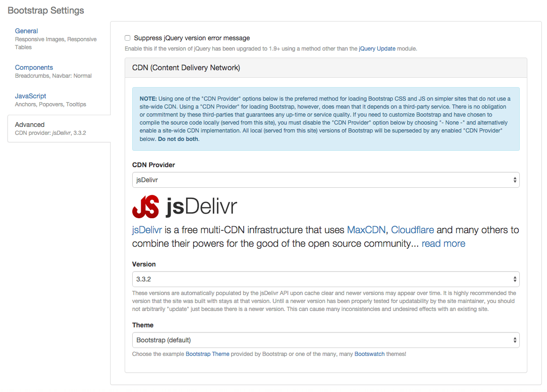
Task: Open the MaxCDN link
Action: tap(366, 230)
